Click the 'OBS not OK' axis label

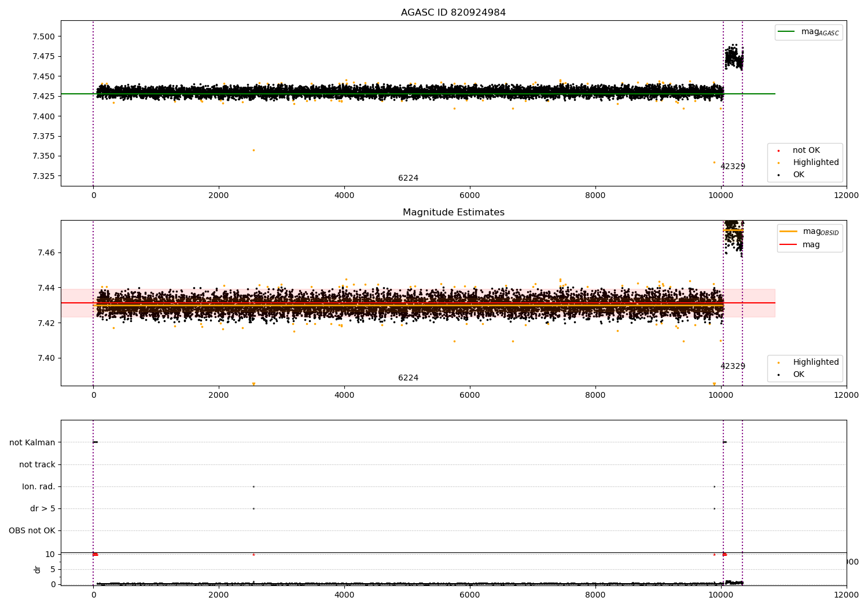pos(32,530)
